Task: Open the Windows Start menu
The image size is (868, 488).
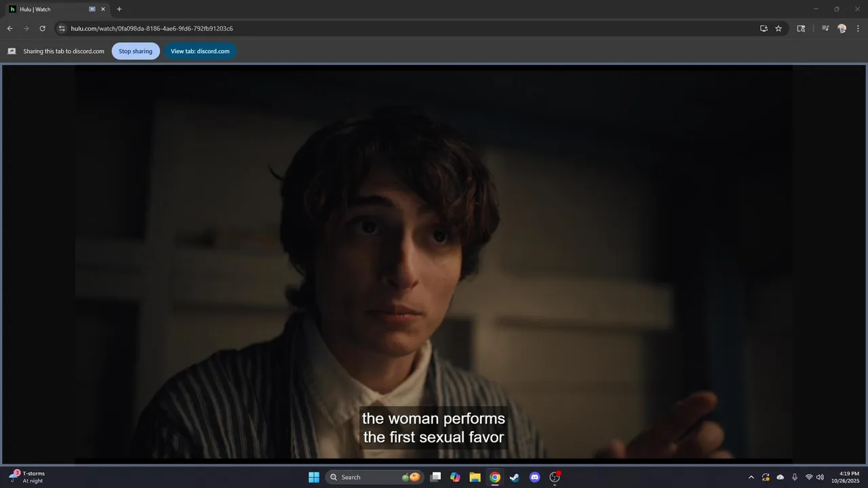Action: click(x=314, y=477)
